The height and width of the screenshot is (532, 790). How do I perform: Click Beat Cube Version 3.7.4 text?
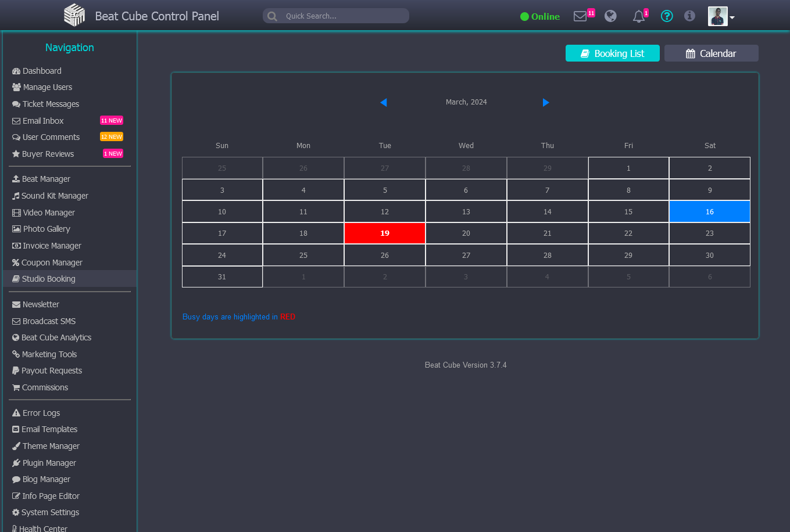(x=466, y=365)
